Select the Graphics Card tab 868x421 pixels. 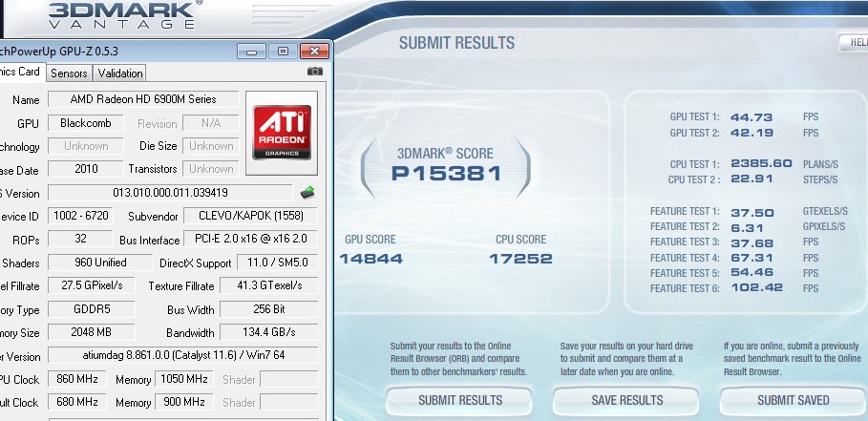click(21, 72)
